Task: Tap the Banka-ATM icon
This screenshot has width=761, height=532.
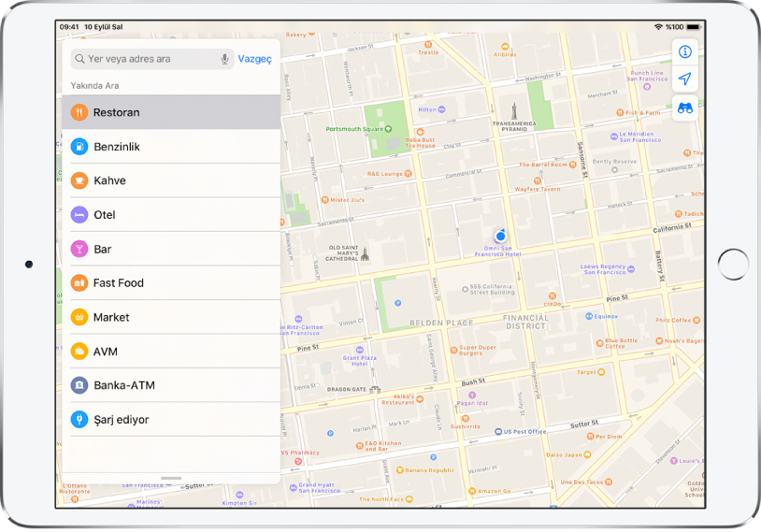Action: [79, 385]
